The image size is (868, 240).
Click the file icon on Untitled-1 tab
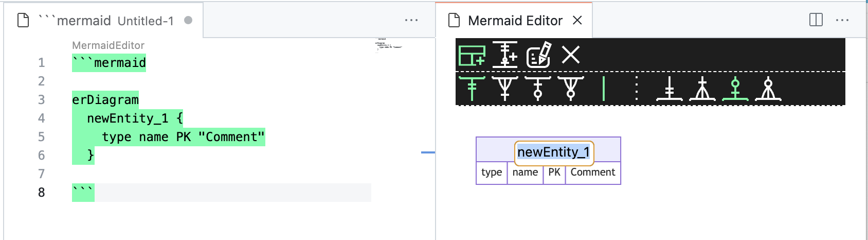click(23, 20)
